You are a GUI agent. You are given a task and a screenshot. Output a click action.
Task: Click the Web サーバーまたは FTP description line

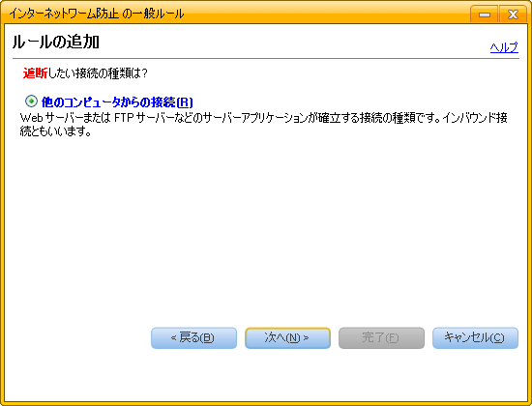264,118
